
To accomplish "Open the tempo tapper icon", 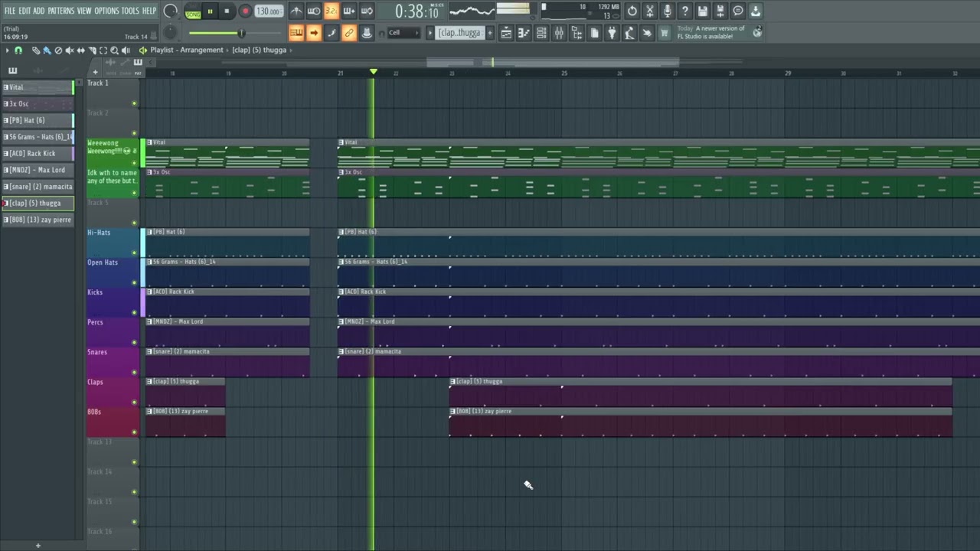I will tap(629, 33).
